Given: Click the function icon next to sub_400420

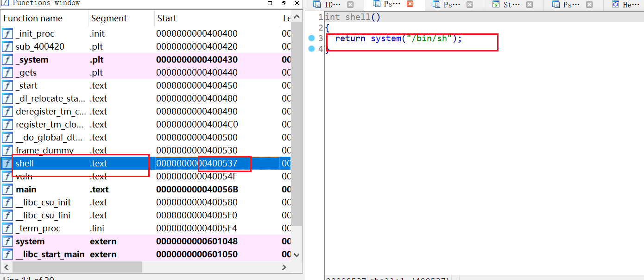Looking at the screenshot, I should click(x=7, y=47).
